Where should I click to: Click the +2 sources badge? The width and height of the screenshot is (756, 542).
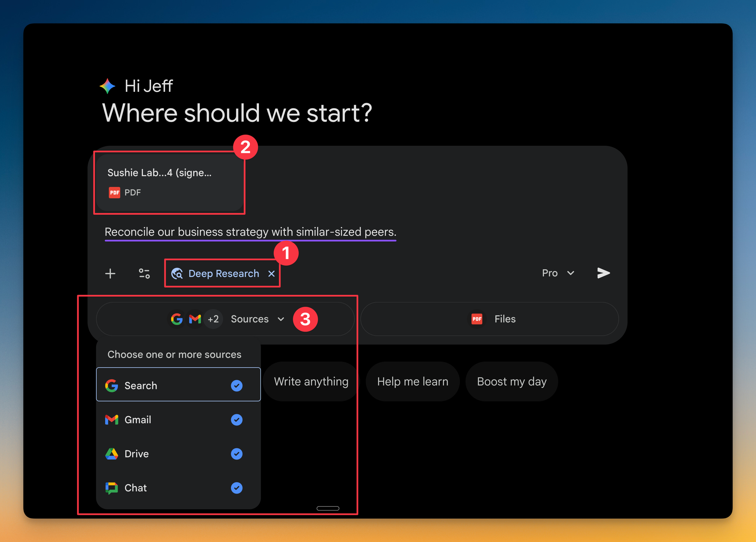213,319
